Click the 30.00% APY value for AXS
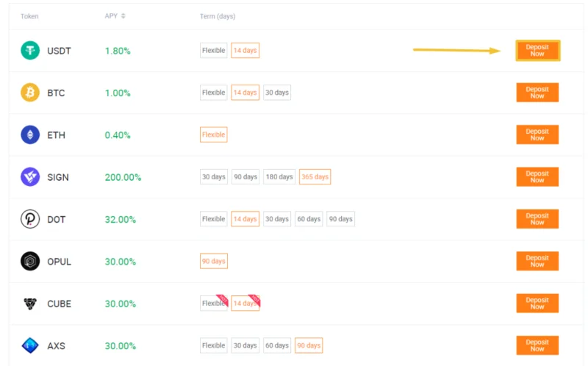 120,345
